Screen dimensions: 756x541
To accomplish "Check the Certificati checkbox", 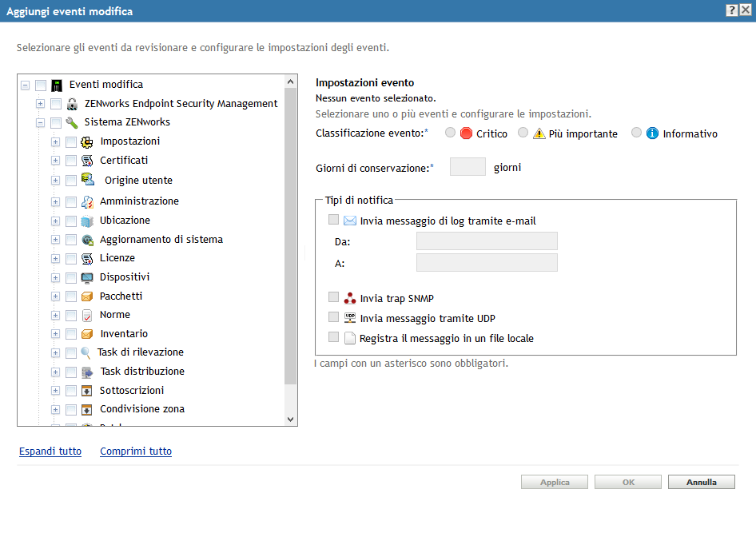I will (x=71, y=161).
